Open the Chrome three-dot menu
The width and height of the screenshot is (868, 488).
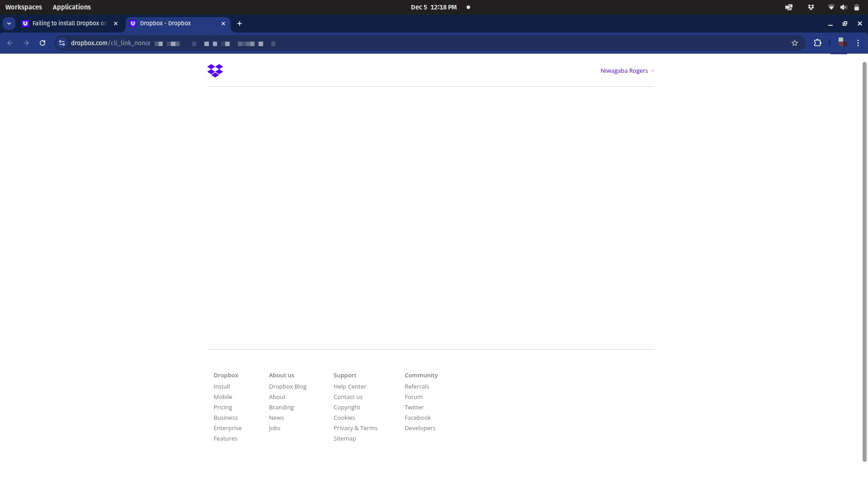coord(858,43)
